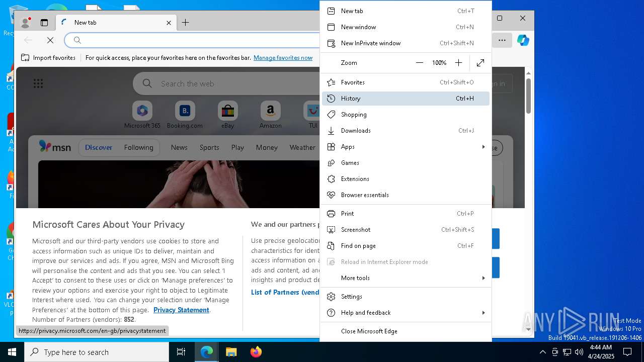Viewport: 644px width, 362px height.
Task: Open Microsoft 365 quick link
Action: pos(142,115)
